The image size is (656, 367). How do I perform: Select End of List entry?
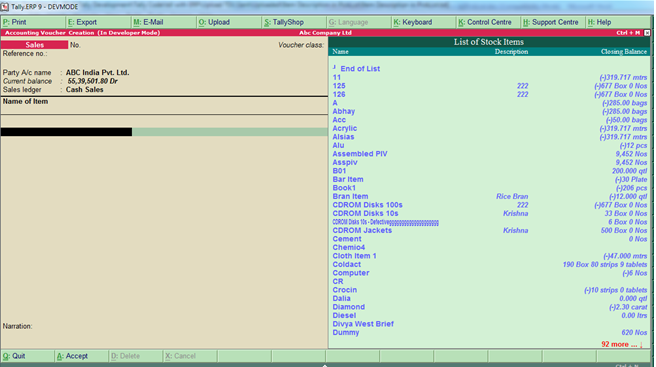(x=360, y=69)
